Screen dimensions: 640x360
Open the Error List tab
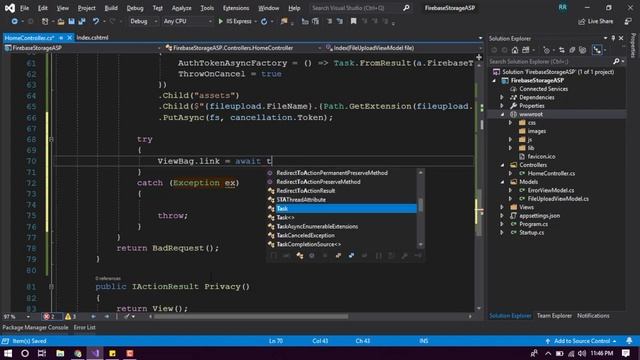(x=84, y=327)
